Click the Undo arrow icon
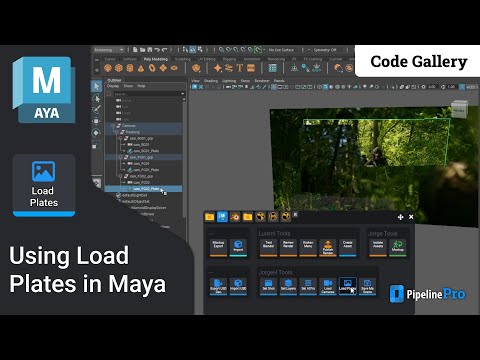The width and height of the screenshot is (480, 360). coord(157,50)
